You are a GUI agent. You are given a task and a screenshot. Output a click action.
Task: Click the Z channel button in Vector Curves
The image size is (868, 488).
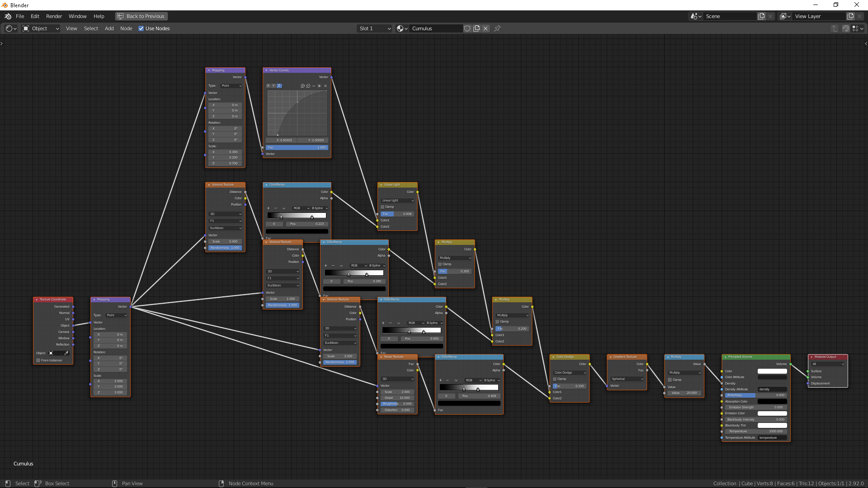[279, 86]
